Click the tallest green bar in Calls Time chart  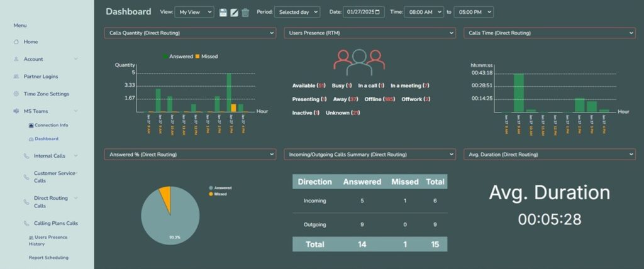[519, 93]
